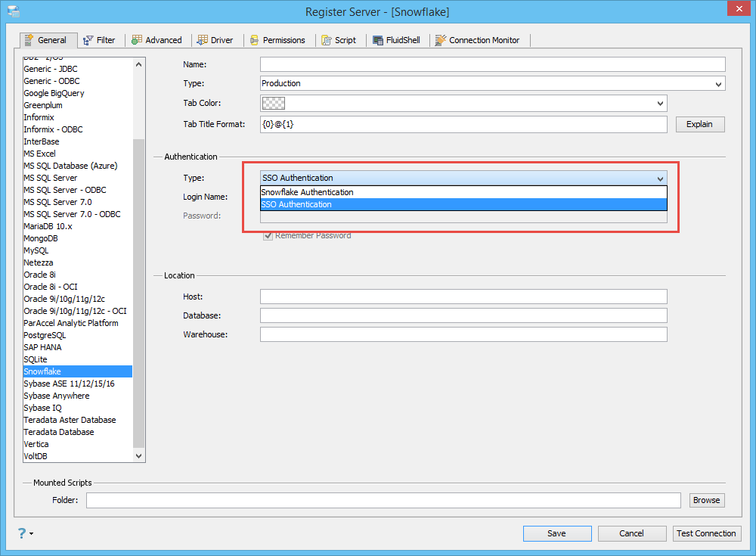The height and width of the screenshot is (556, 756).
Task: Toggle the Remember Password checkbox
Action: pyautogui.click(x=268, y=235)
